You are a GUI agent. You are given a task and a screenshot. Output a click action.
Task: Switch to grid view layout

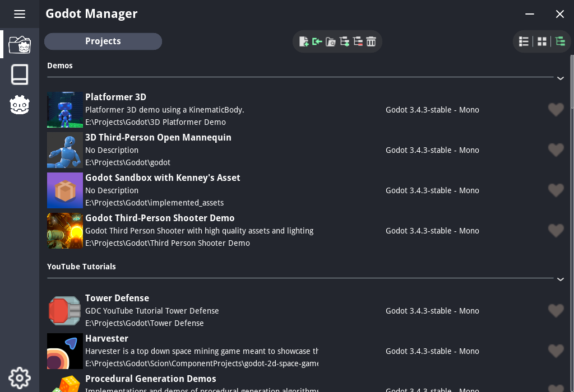tap(541, 41)
